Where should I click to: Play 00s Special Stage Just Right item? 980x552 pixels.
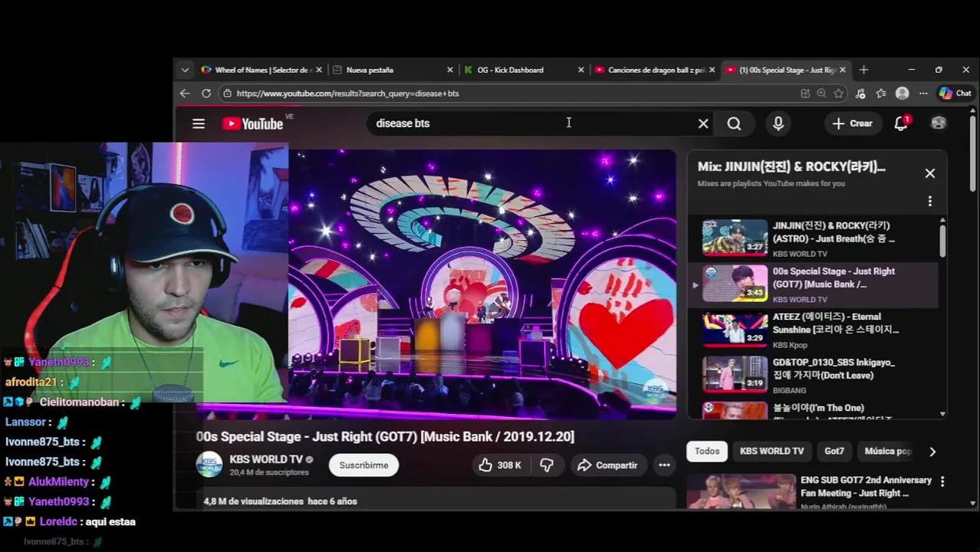(813, 284)
